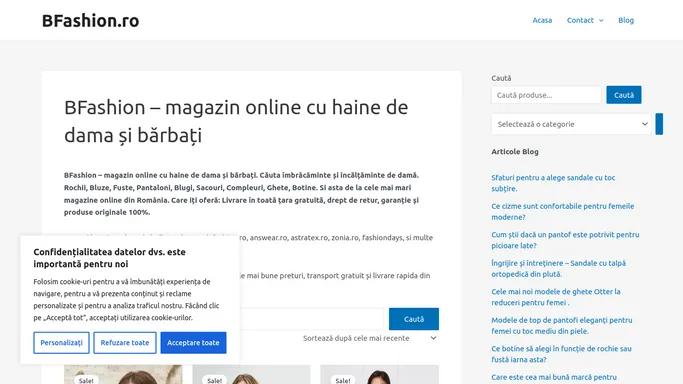
Task: Click the main content Caută search button
Action: point(414,319)
